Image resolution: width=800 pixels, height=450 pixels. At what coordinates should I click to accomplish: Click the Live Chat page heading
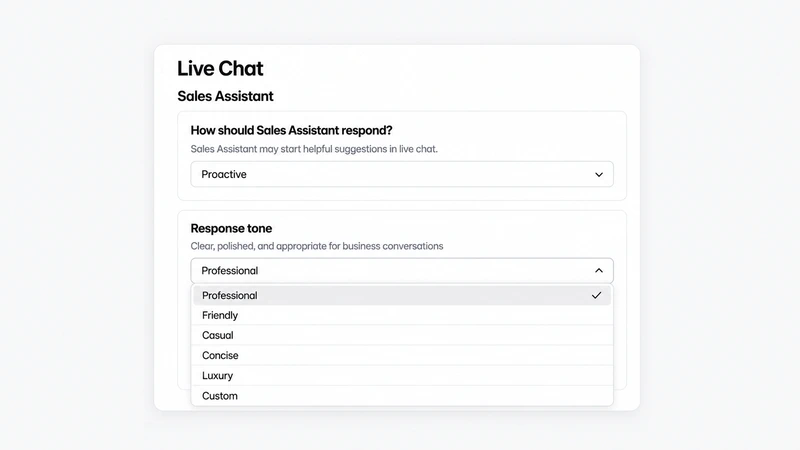(220, 68)
